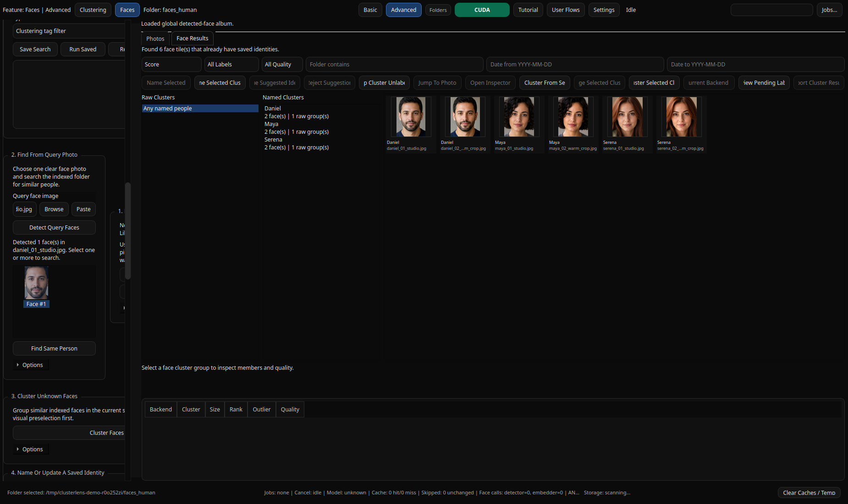Open the Jobs... menu
This screenshot has width=848, height=504.
[x=829, y=10]
